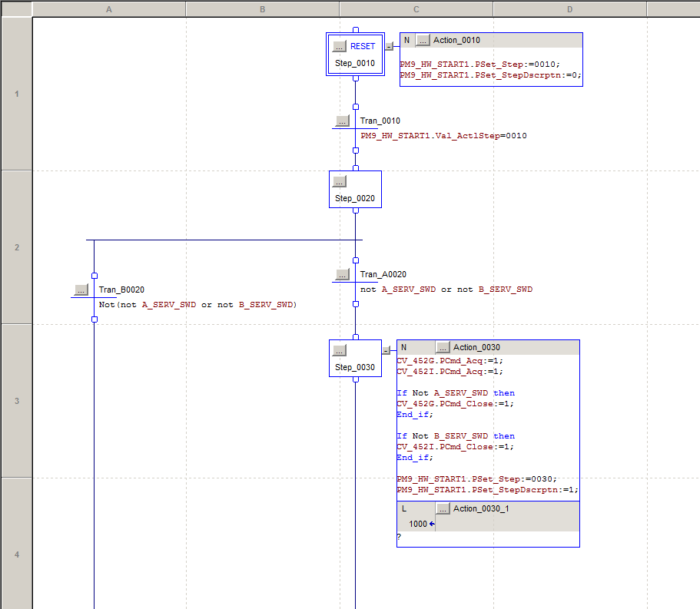Open the ellipsis button inside Step_0020
Image resolution: width=700 pixels, height=609 pixels.
340,181
